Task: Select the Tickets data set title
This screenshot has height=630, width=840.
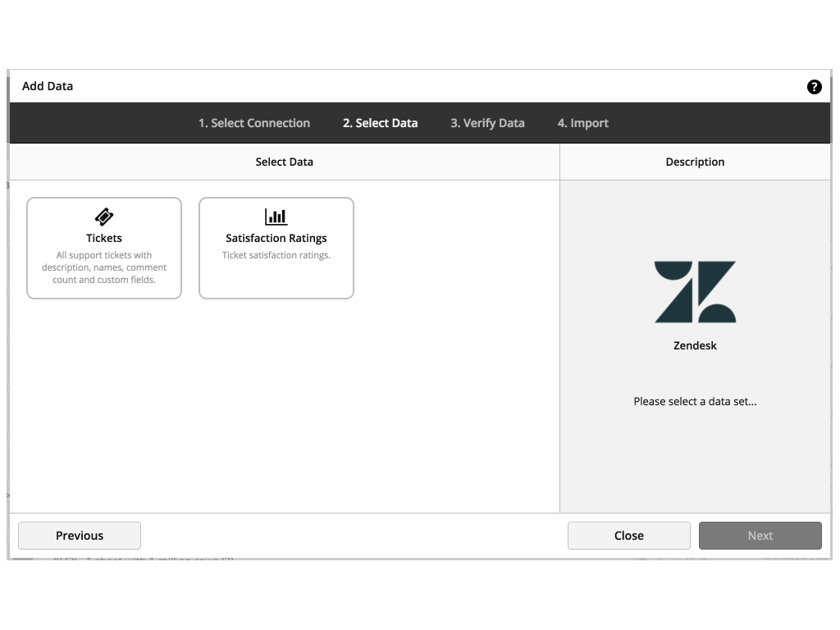Action: click(104, 238)
